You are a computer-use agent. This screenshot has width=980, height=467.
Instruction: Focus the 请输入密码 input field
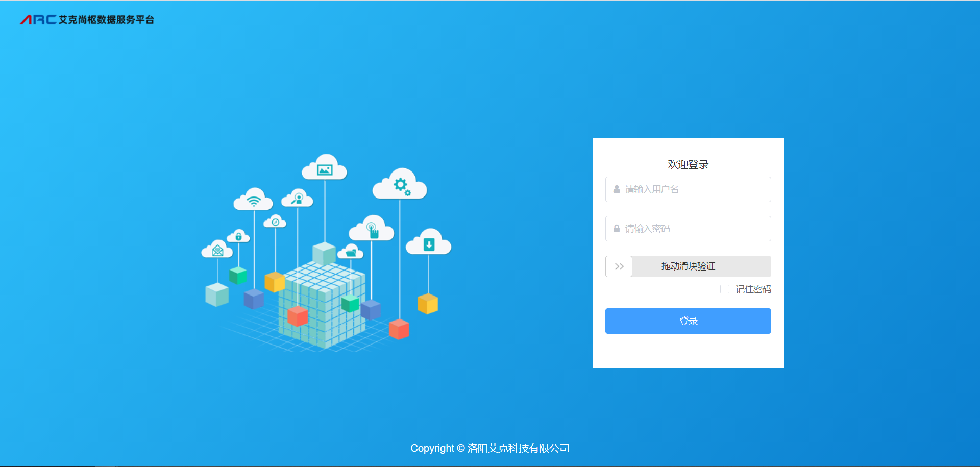(x=694, y=229)
